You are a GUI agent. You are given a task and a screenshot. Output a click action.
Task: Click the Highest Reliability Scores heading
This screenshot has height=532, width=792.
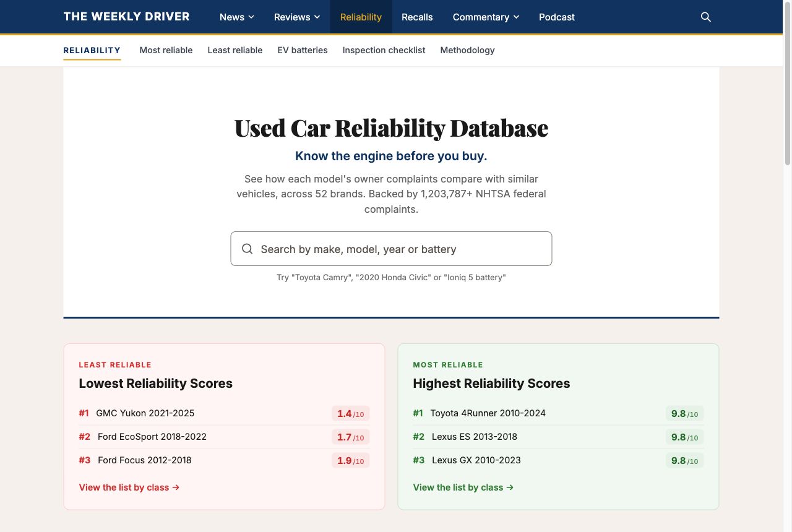pyautogui.click(x=491, y=384)
